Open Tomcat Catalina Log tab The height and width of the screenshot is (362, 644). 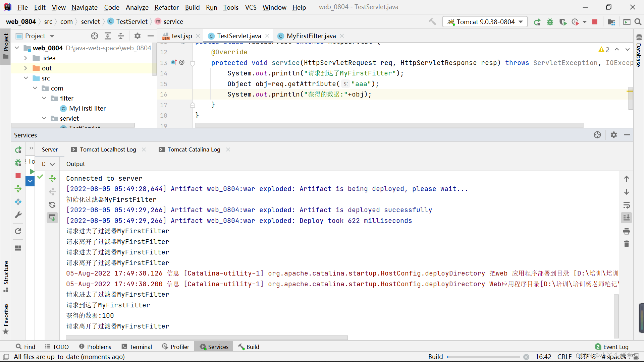(194, 149)
